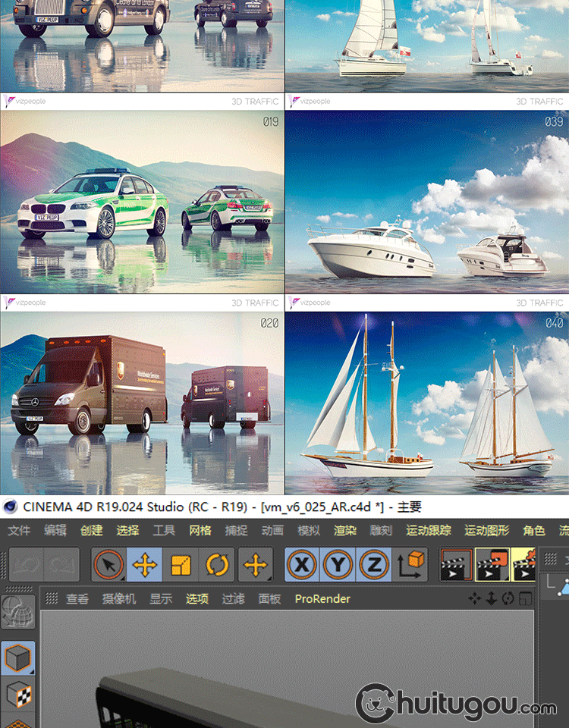Click the Cinema 4D title bar logo

click(10, 507)
